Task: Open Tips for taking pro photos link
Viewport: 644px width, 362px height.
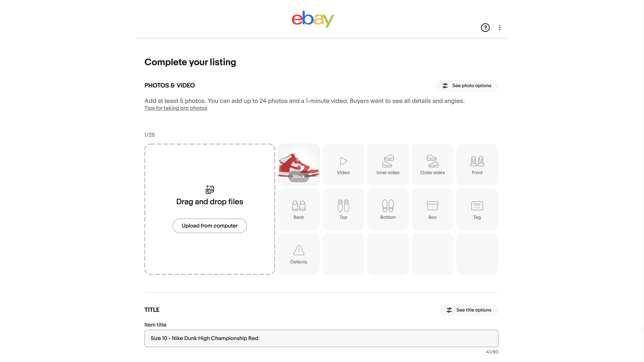Action: click(176, 108)
